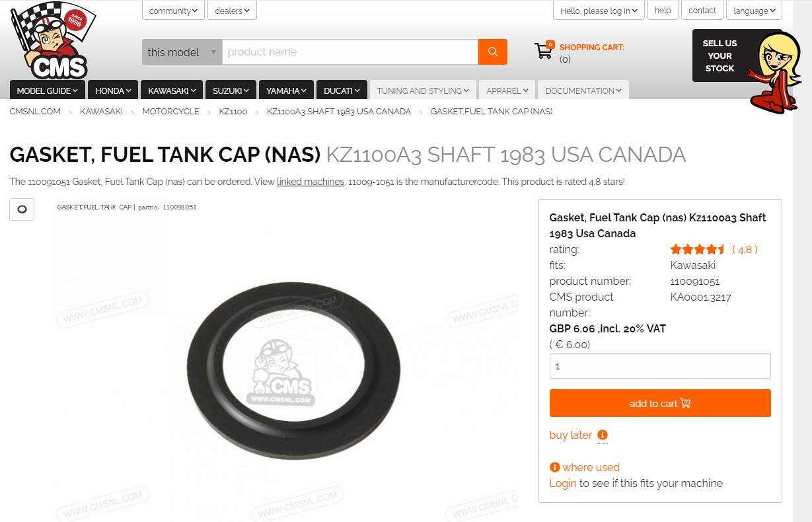This screenshot has width=812, height=522.
Task: Expand the 'this model' search scope dropdown
Action: tap(182, 52)
